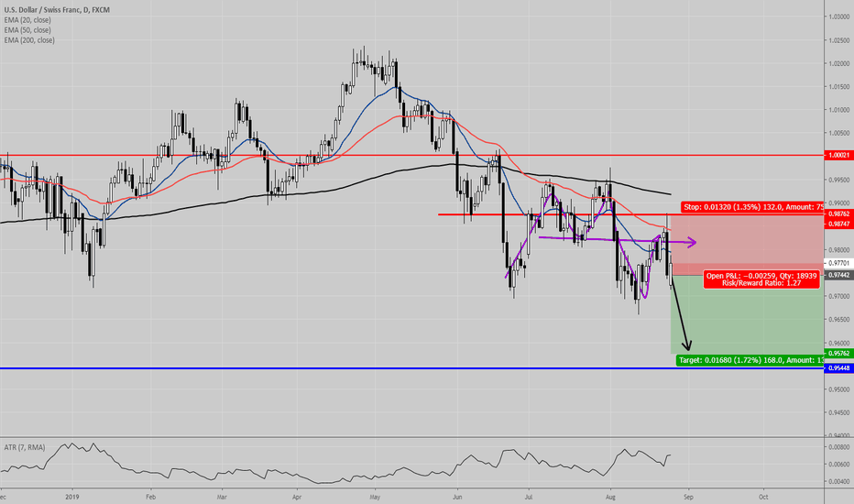
Task: Click the 0.97701 current price label
Action: coord(838,263)
